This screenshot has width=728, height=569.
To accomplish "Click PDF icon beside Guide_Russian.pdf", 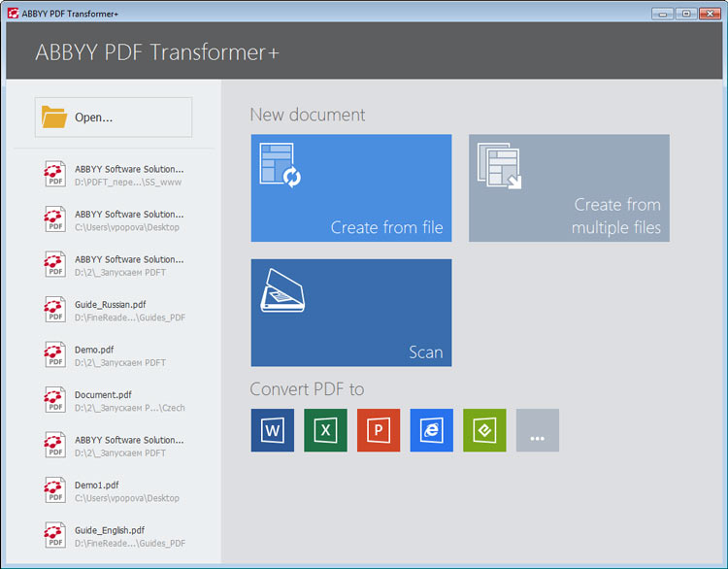I will (54, 310).
